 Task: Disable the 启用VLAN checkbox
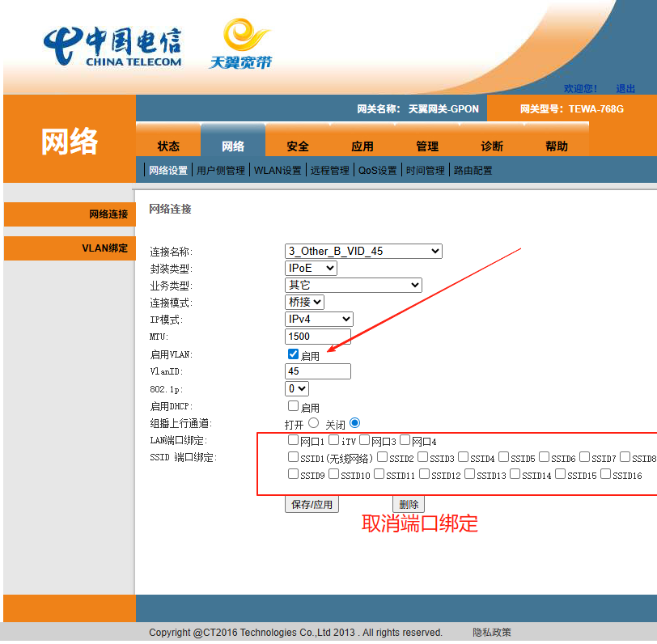pyautogui.click(x=293, y=354)
